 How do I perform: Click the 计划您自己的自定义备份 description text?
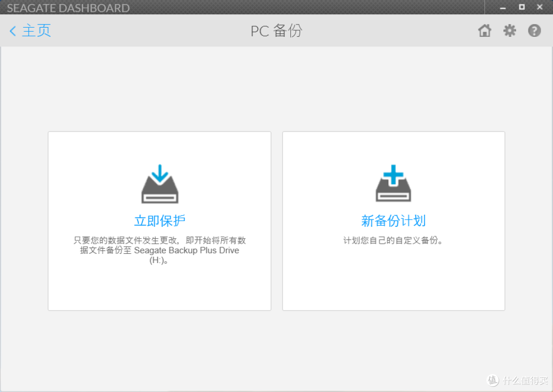(393, 241)
